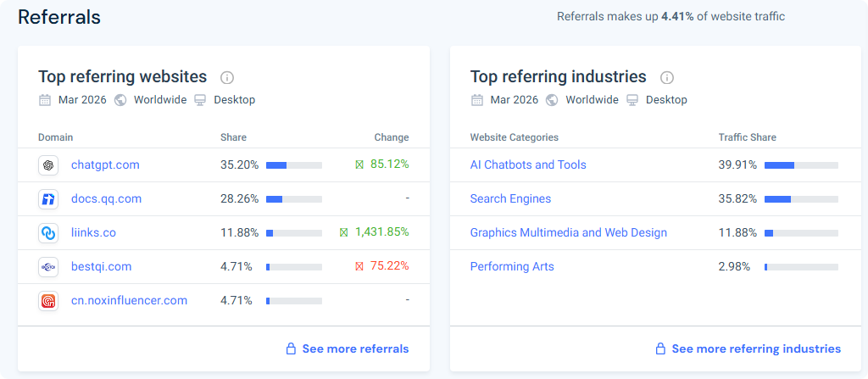Select AI Chatbots and Tools category
Viewport: 868px width, 379px height.
pos(528,165)
